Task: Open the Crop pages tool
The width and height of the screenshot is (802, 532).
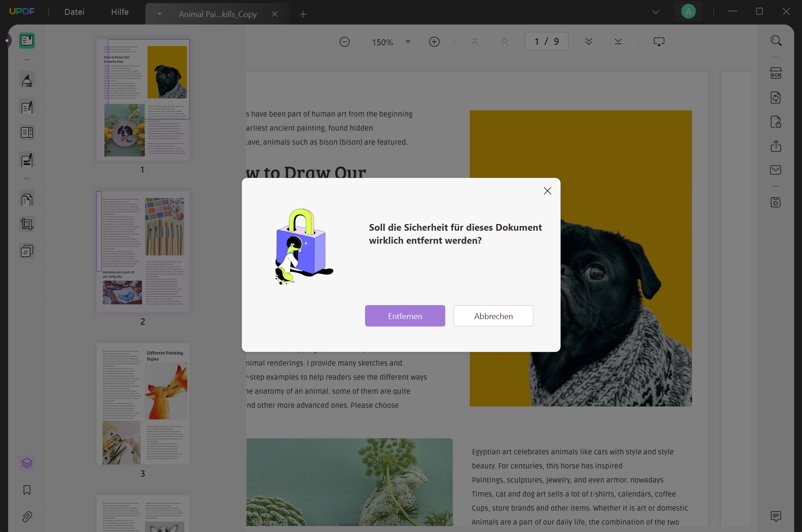Action: 27,224
